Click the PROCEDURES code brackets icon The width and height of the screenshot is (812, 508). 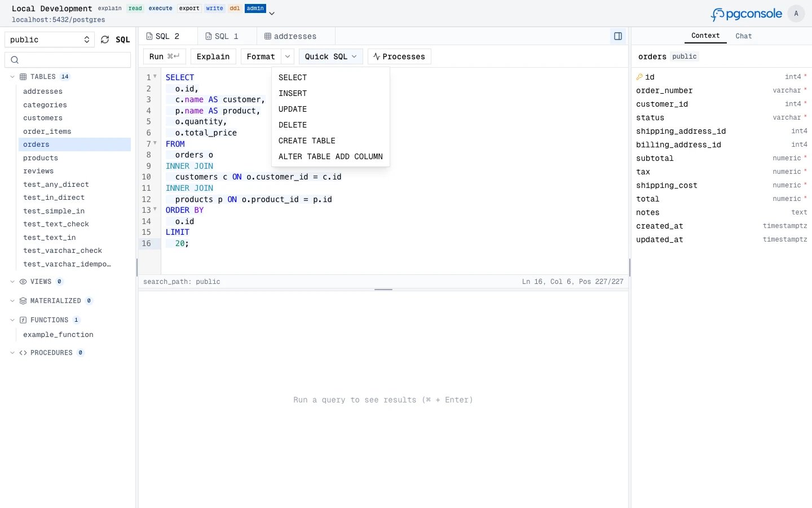pos(23,353)
